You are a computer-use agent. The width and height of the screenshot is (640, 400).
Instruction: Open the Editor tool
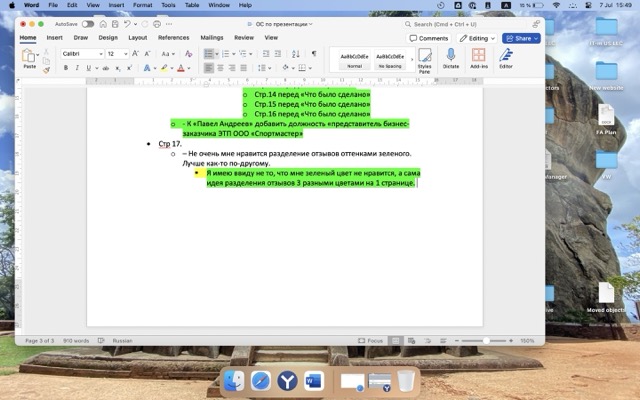tap(505, 58)
